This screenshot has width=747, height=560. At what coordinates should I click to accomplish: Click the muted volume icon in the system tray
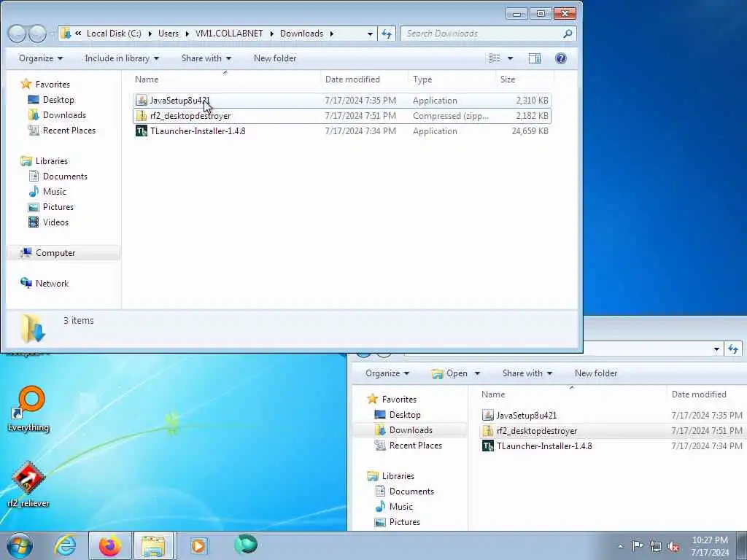[x=673, y=546]
